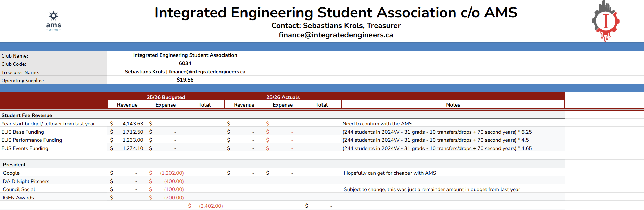This screenshot has height=210, width=644.
Task: Select the note ending in '* 4.65'
Action: click(437, 148)
